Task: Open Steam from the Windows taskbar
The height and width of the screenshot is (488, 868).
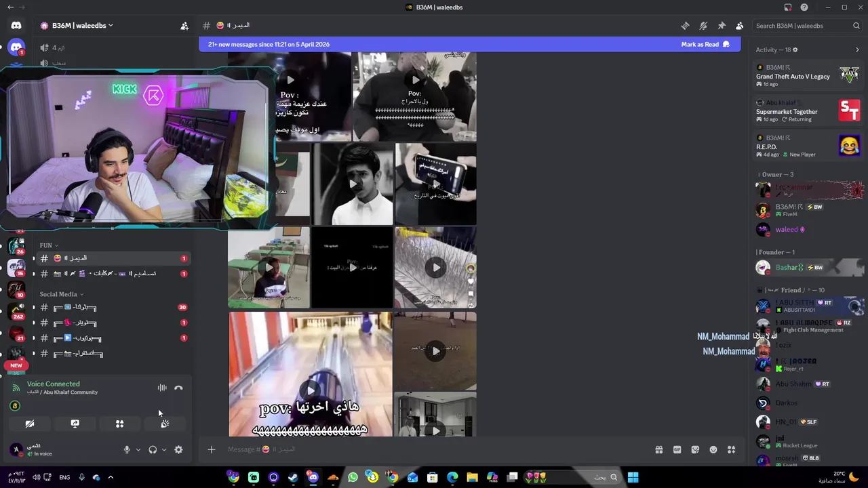Action: [293, 477]
